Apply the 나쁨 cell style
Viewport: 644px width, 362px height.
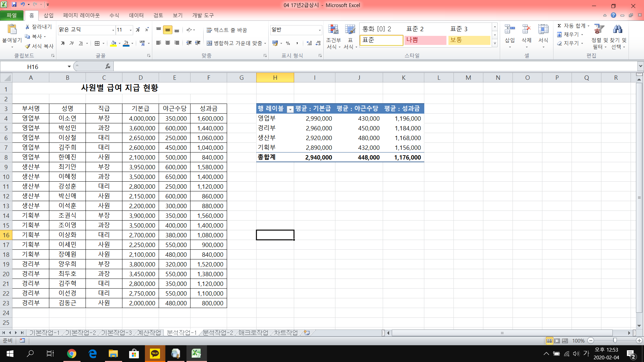pyautogui.click(x=425, y=40)
